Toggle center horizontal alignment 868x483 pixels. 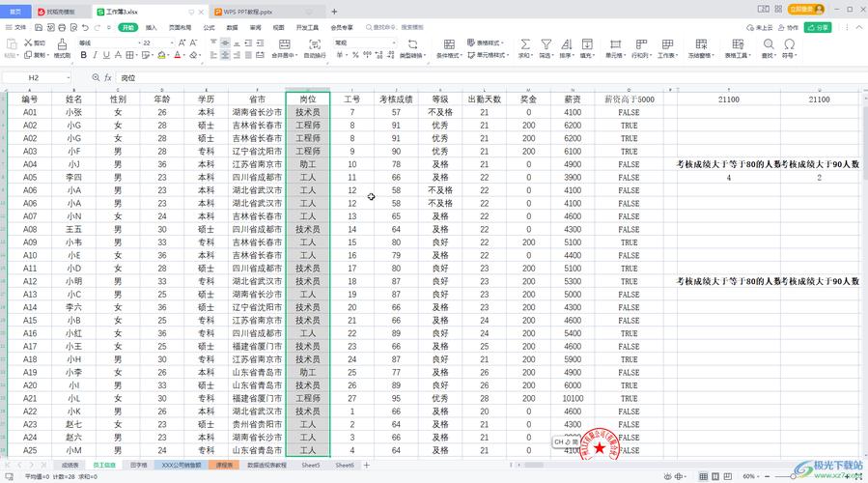coord(225,55)
